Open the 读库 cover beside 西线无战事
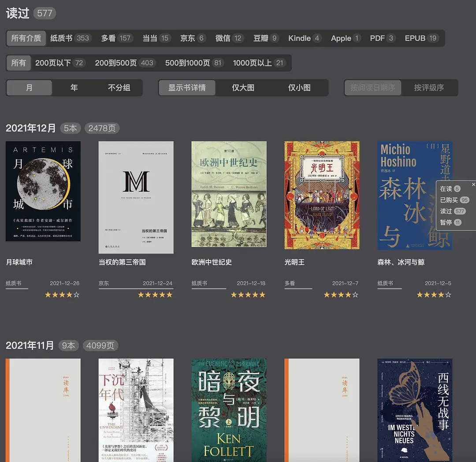 pos(322,410)
